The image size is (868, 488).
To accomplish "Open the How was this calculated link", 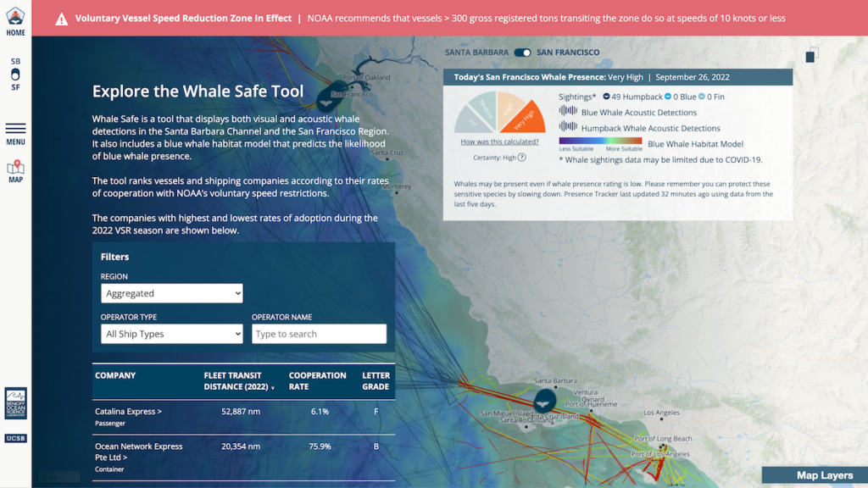I will [x=499, y=142].
